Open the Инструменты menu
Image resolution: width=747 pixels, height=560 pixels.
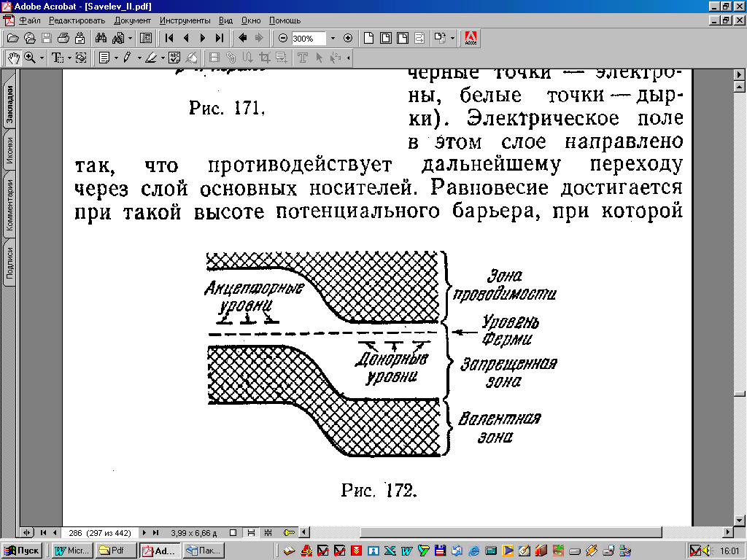point(185,20)
